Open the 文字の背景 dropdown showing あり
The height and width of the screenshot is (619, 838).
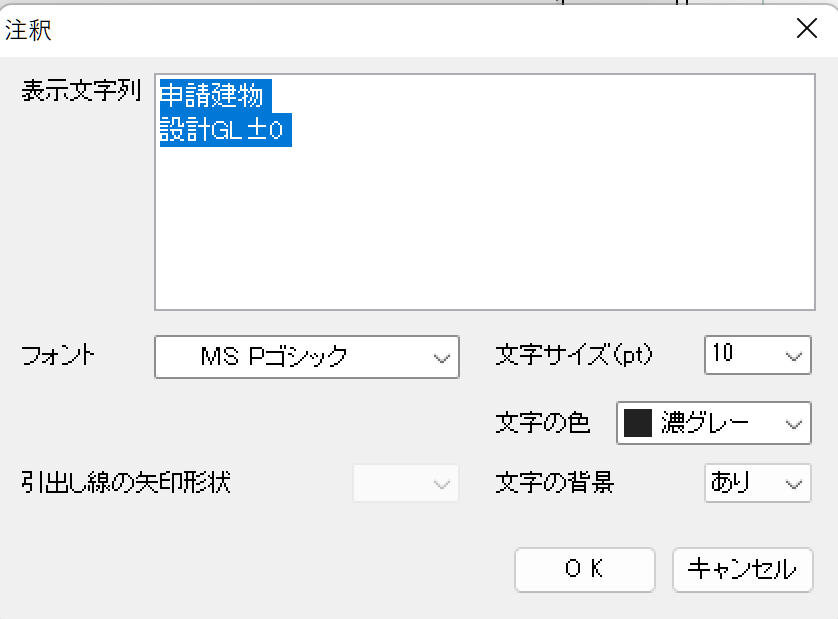coord(757,484)
